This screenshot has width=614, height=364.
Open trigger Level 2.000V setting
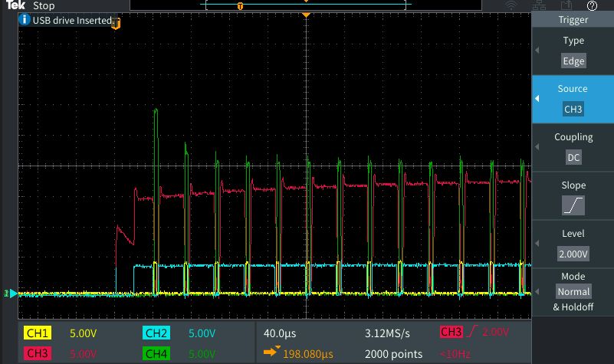pyautogui.click(x=573, y=244)
